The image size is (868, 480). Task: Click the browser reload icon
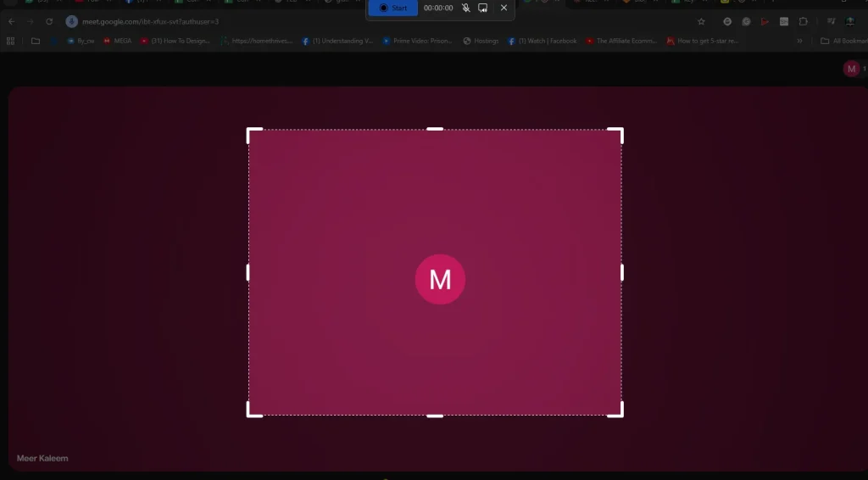49,21
